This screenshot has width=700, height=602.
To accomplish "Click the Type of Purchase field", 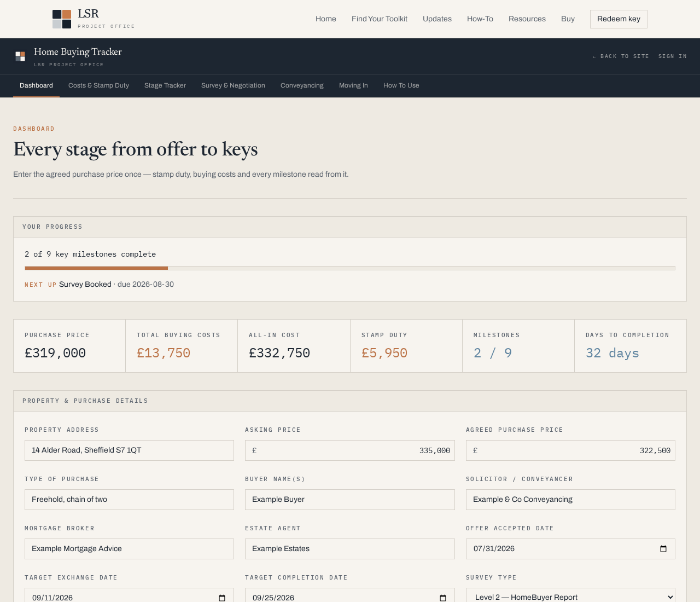I will [129, 500].
